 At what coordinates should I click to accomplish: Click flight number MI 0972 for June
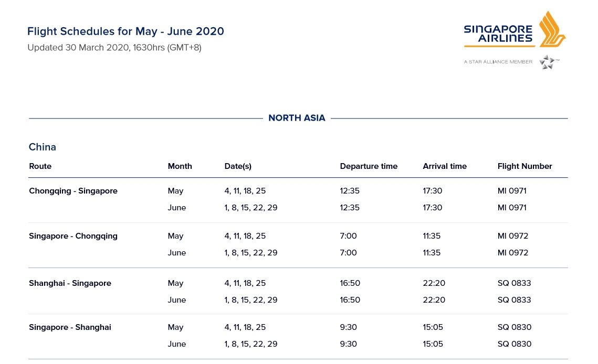click(x=513, y=253)
